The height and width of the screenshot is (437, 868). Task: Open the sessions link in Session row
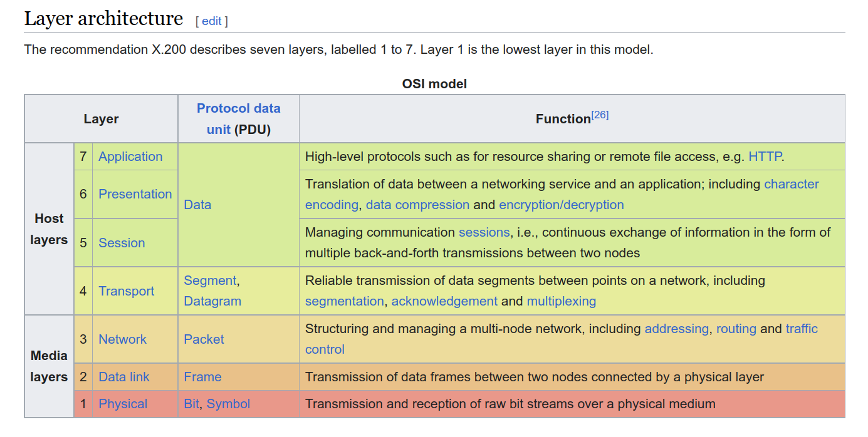484,232
